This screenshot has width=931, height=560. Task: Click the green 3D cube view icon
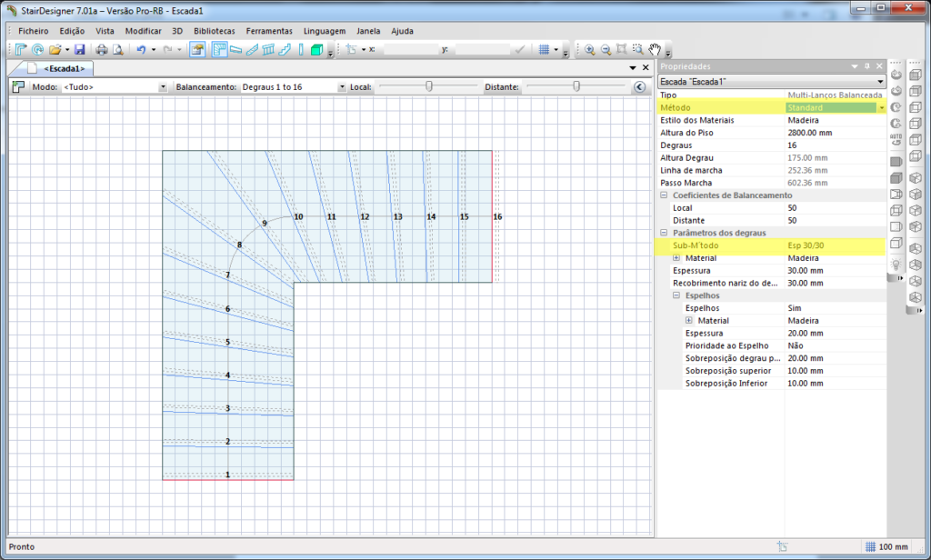tap(316, 49)
